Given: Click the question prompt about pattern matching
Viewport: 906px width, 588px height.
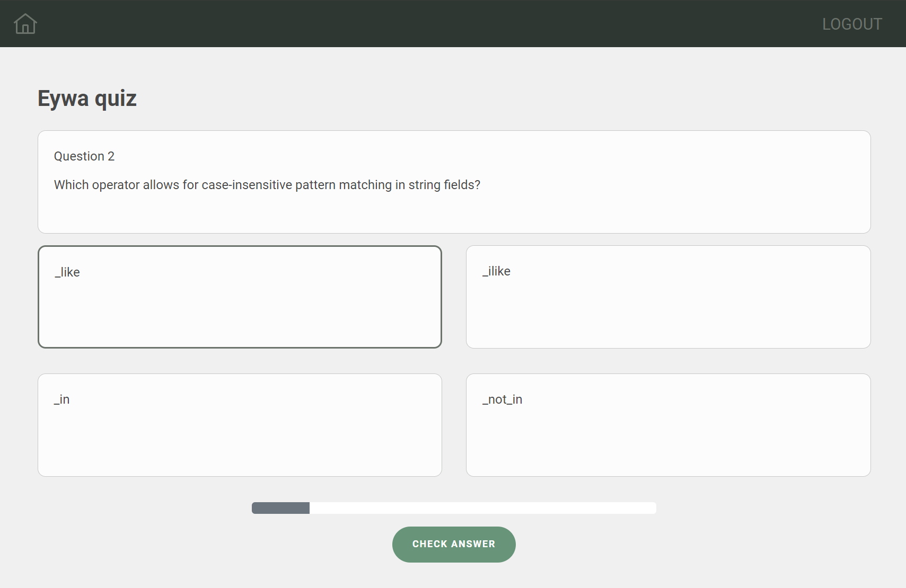Looking at the screenshot, I should point(267,184).
